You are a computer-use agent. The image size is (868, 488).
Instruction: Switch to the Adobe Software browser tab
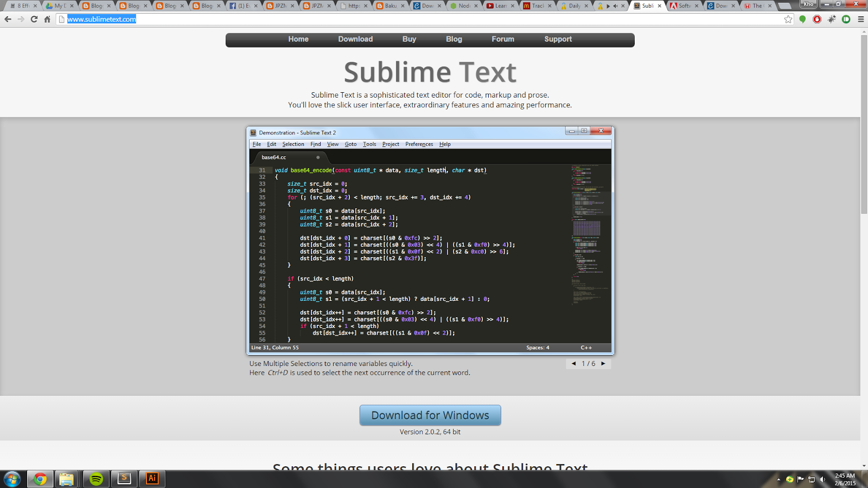[683, 6]
